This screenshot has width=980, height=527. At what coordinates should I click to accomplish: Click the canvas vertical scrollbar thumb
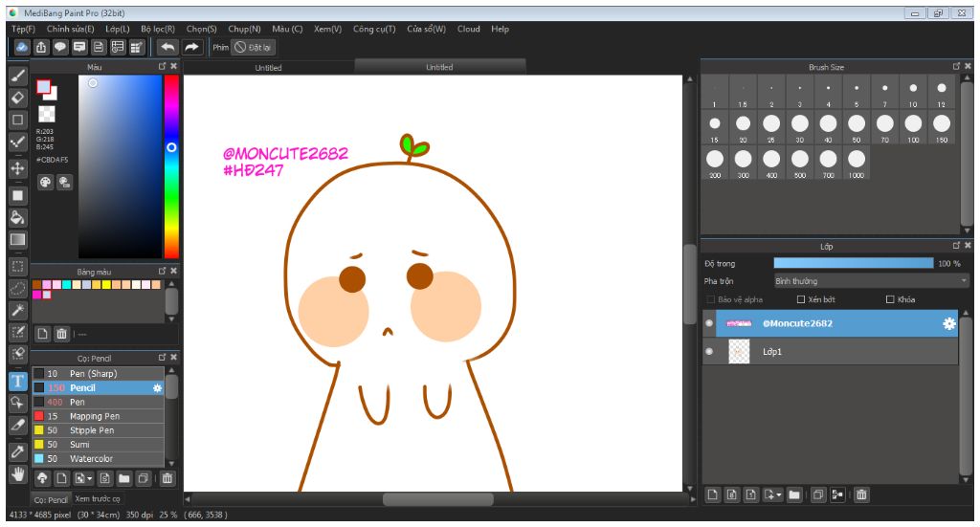pyautogui.click(x=689, y=284)
